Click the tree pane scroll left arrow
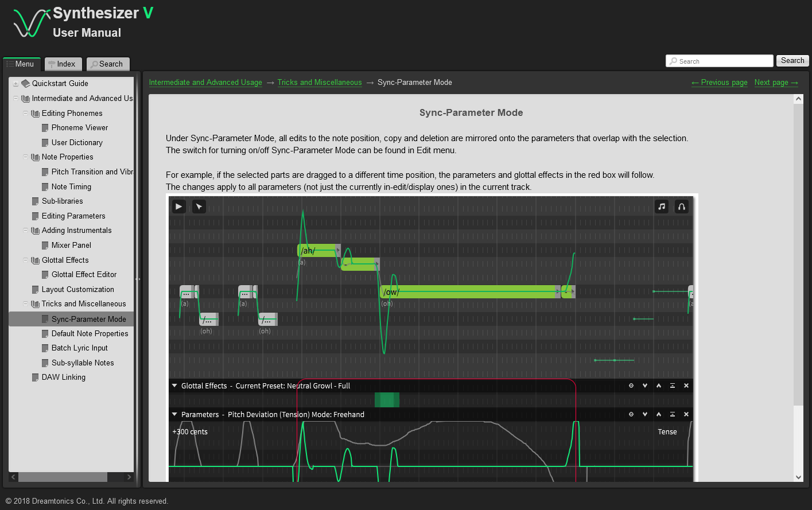The image size is (812, 510). 14,477
